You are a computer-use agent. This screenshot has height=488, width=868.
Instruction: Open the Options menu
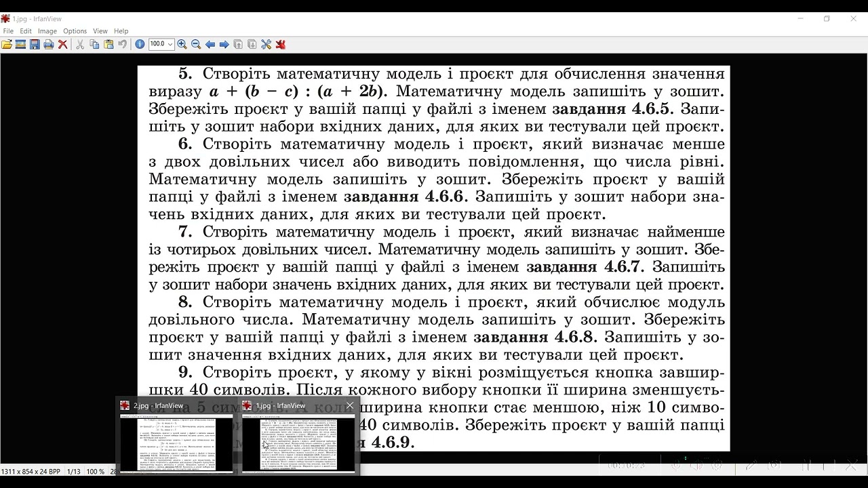tap(75, 31)
